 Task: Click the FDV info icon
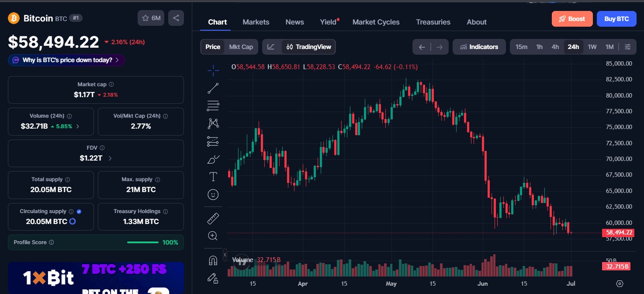click(x=102, y=148)
